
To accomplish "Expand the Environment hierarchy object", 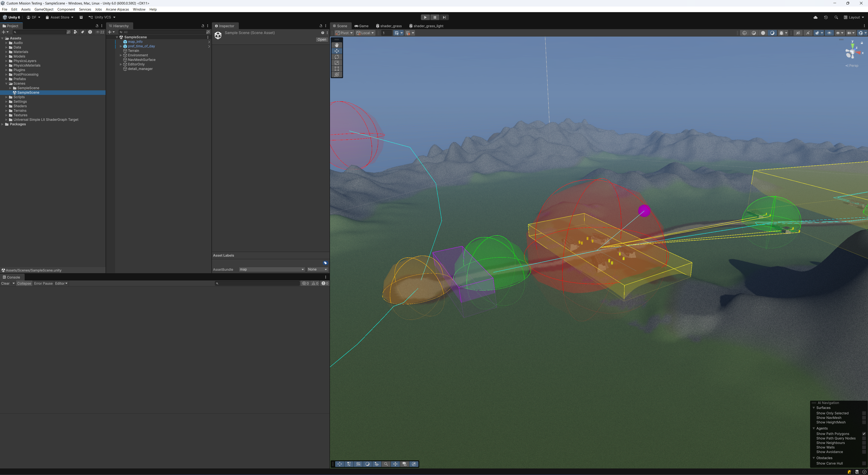I will click(121, 55).
